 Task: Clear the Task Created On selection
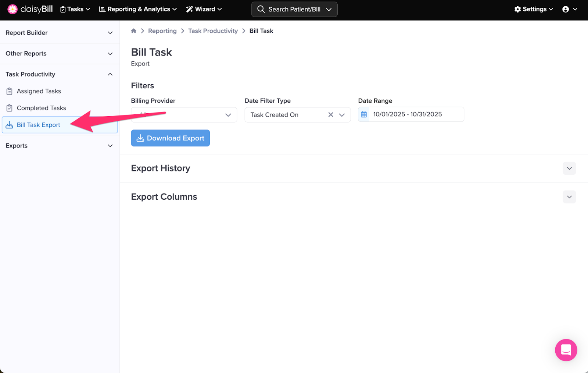[331, 115]
